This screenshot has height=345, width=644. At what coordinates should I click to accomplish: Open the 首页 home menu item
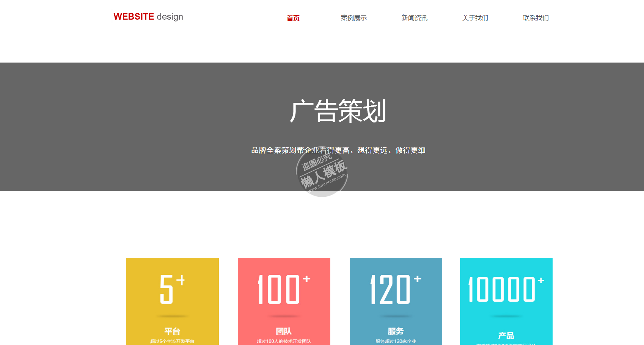point(293,18)
